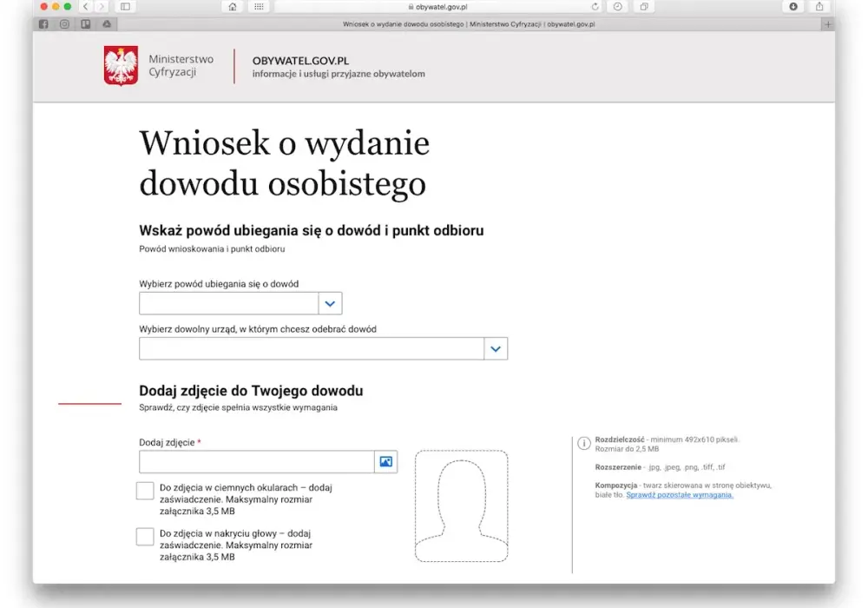Click the 'Kompozycja' requirement text
Viewport: 868px width, 608px height.
tap(683, 490)
